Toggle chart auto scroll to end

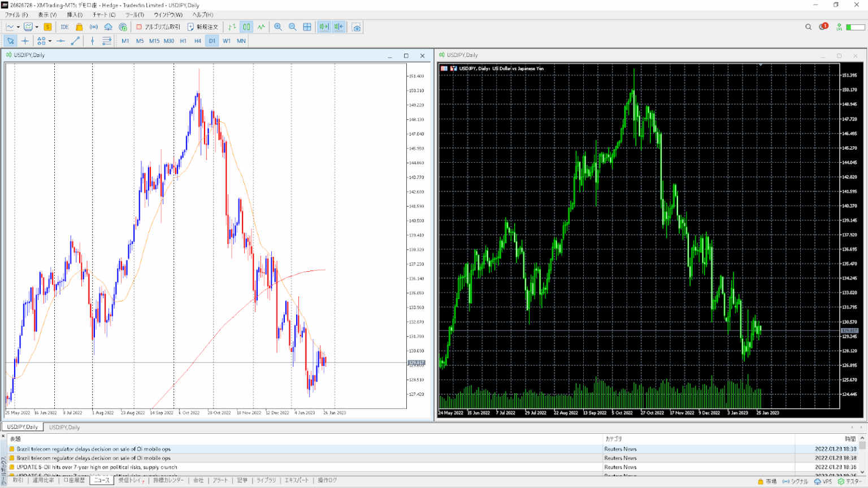(x=324, y=27)
